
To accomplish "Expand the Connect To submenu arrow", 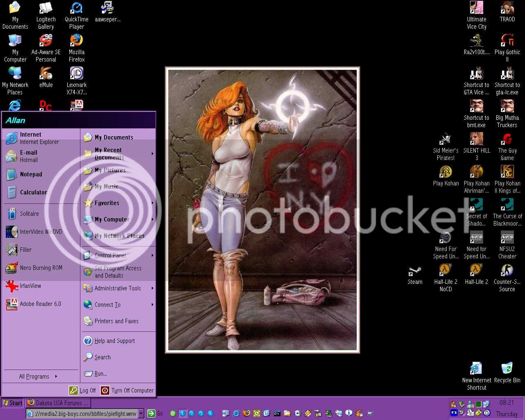I will coord(153,305).
